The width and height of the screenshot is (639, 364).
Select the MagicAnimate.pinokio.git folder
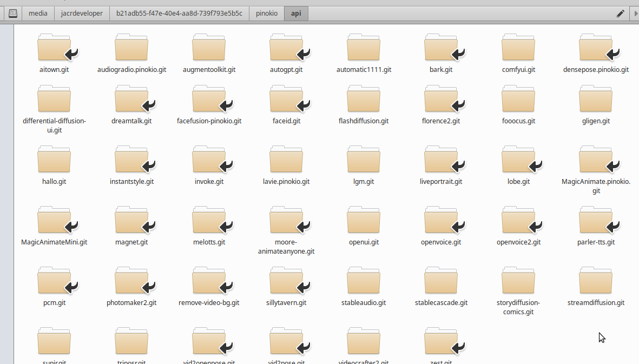(x=596, y=160)
